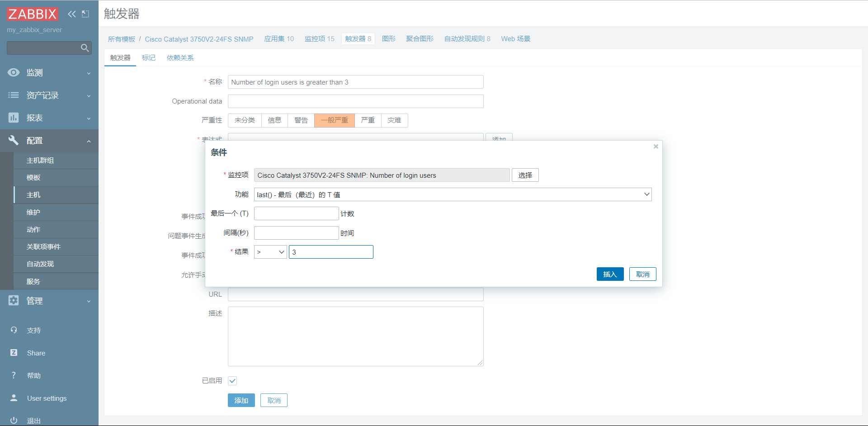Click the blue 添加 button at the bottom of the form
The width and height of the screenshot is (868, 426).
(x=241, y=400)
